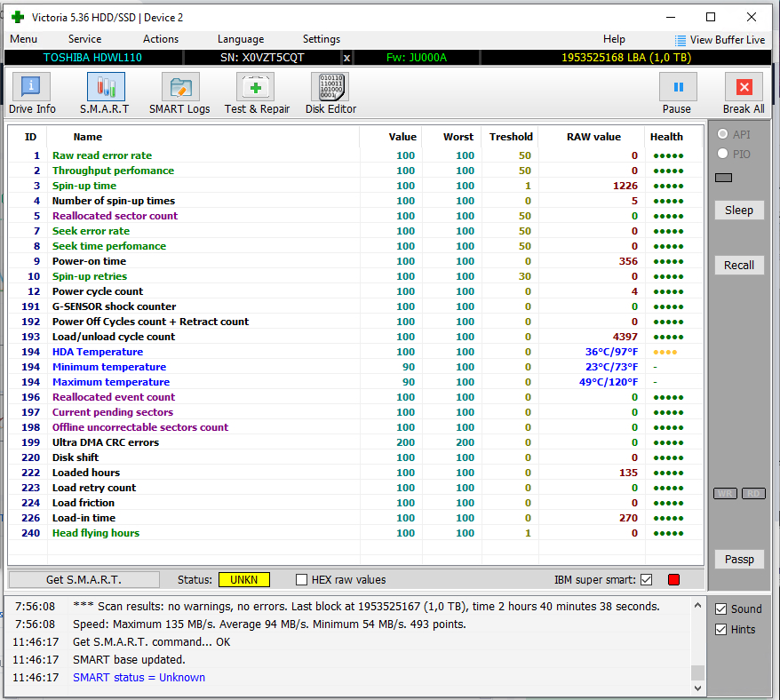Click RAW value 4397
This screenshot has width=780, height=700.
pyautogui.click(x=625, y=337)
